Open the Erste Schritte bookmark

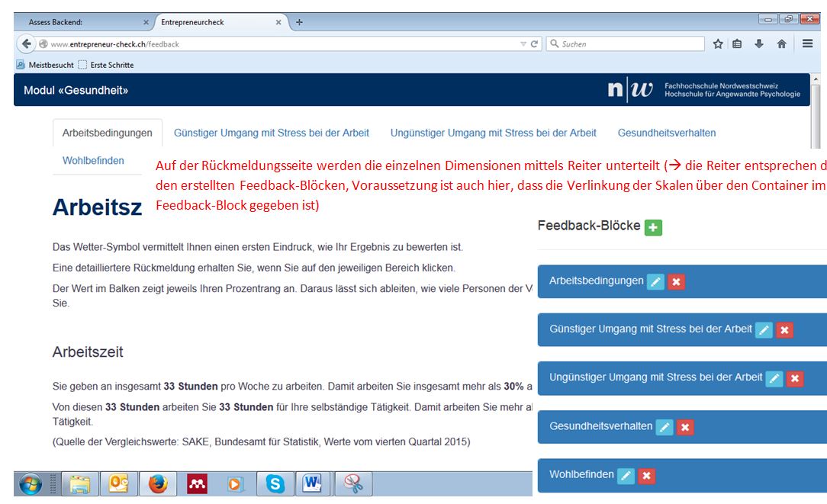click(x=106, y=65)
